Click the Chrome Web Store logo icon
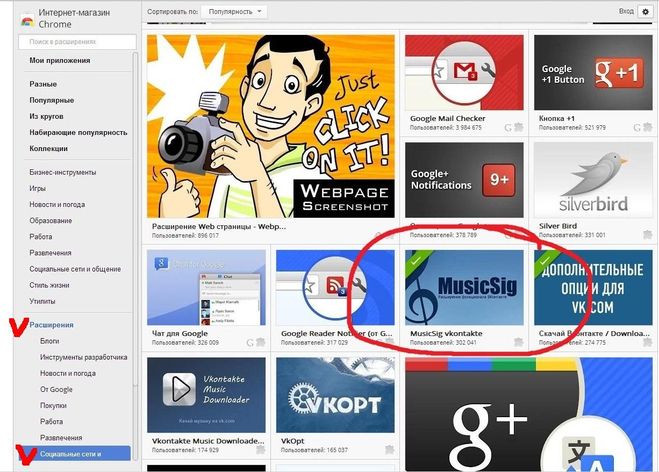Screen dimensions: 659x472 [27, 21]
